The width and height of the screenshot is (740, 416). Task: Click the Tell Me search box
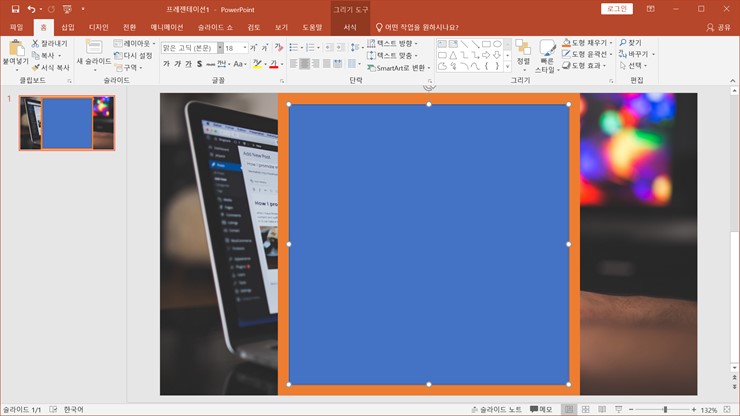(x=417, y=27)
